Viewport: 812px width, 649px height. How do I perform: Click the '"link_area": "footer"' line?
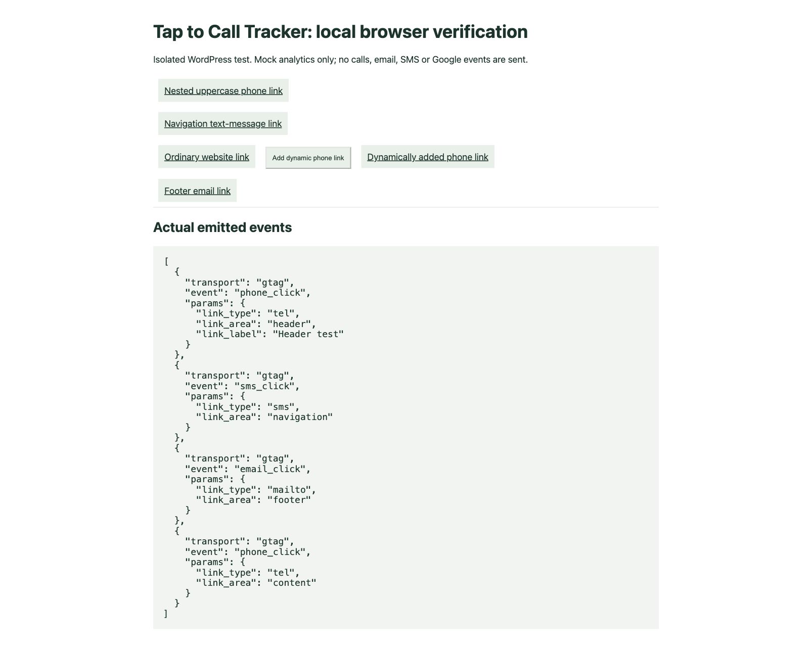253,500
